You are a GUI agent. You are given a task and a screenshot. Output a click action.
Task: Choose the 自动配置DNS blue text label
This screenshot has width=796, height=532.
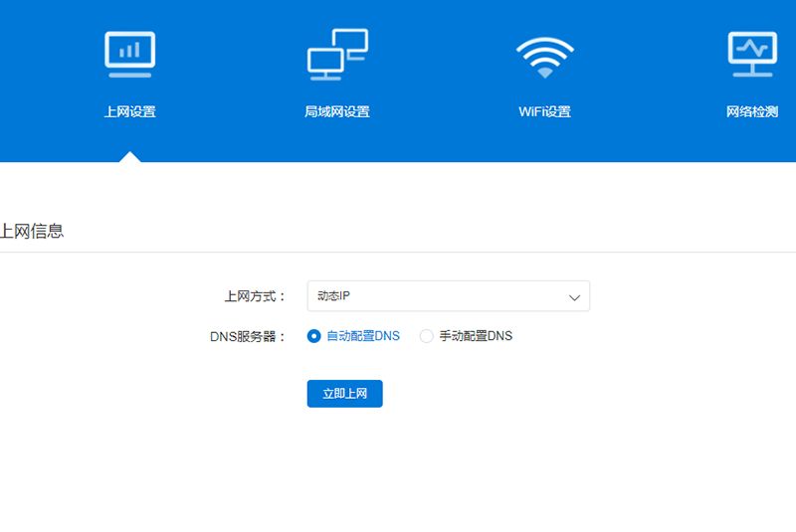point(363,336)
